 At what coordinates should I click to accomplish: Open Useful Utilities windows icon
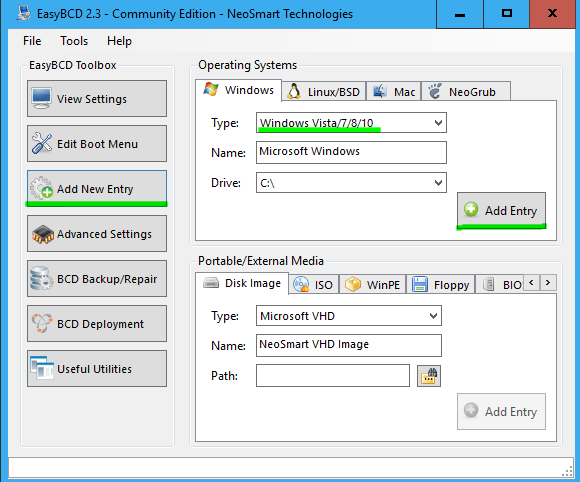(42, 368)
